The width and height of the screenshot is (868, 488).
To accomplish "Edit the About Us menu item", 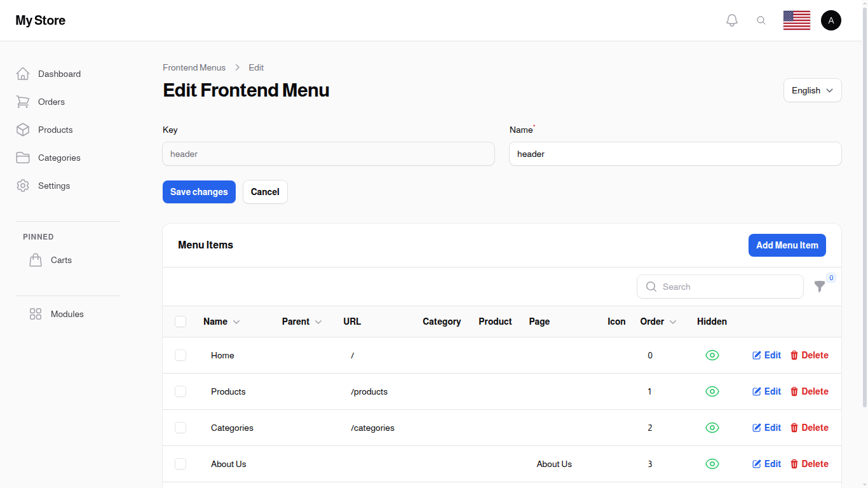I will point(766,464).
